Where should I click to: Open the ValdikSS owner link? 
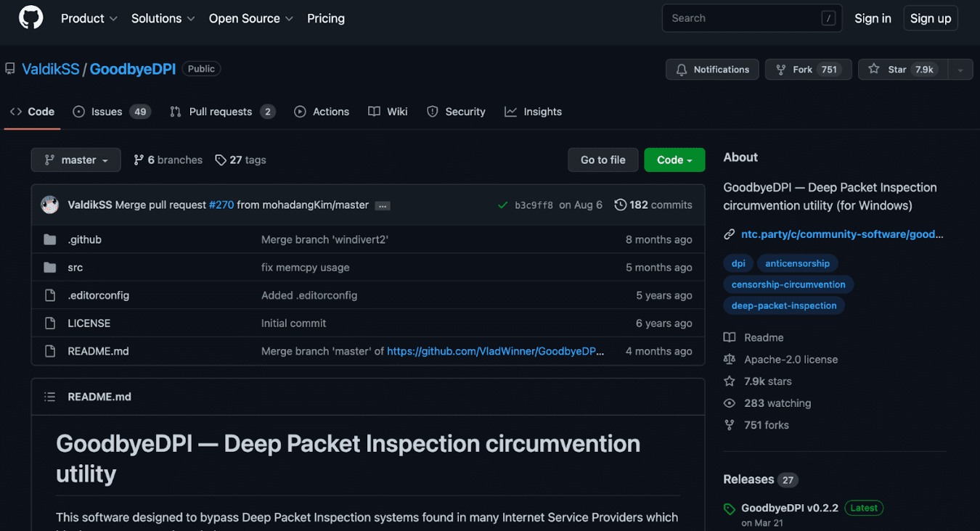click(x=51, y=69)
